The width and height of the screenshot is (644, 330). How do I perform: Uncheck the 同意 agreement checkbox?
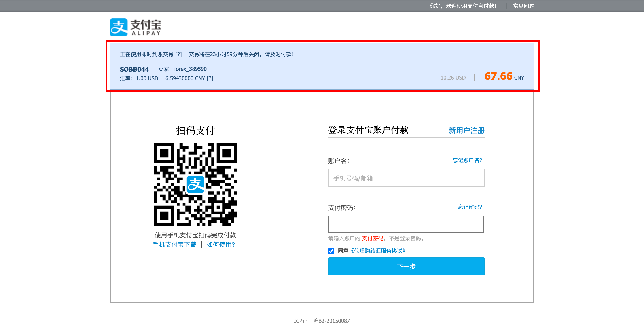tap(331, 251)
